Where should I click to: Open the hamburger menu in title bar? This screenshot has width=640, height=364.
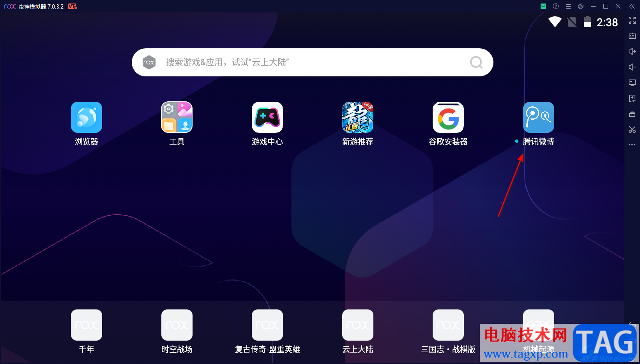tap(568, 6)
